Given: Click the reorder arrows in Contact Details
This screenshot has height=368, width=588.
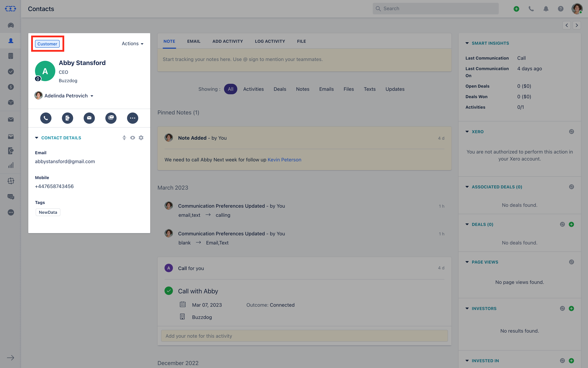Looking at the screenshot, I should (124, 138).
